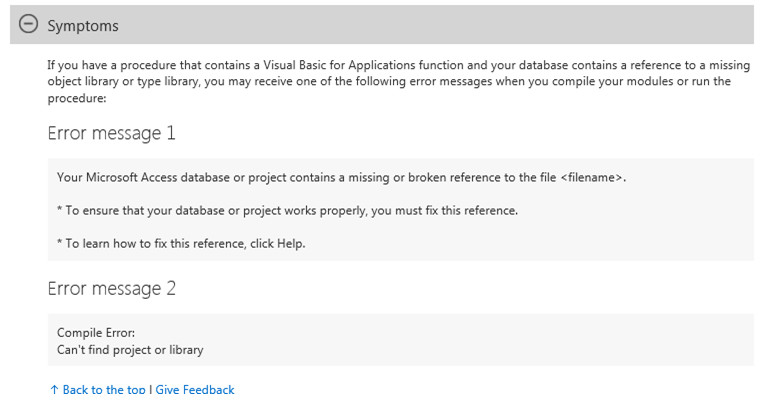Click the up arrow before Back to the top
Screen dimensions: 766x394
click(54, 389)
